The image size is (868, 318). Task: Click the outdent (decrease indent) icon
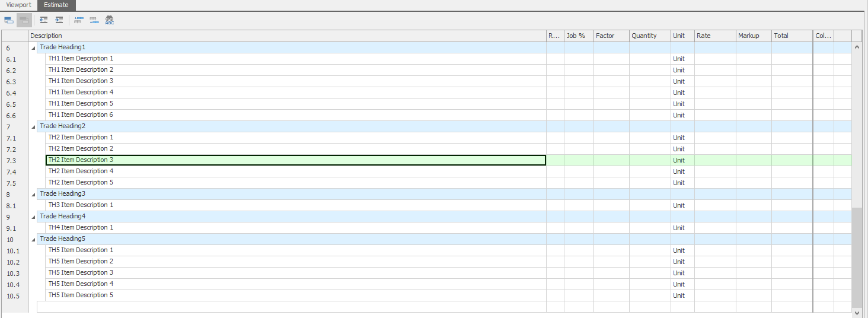pos(43,20)
